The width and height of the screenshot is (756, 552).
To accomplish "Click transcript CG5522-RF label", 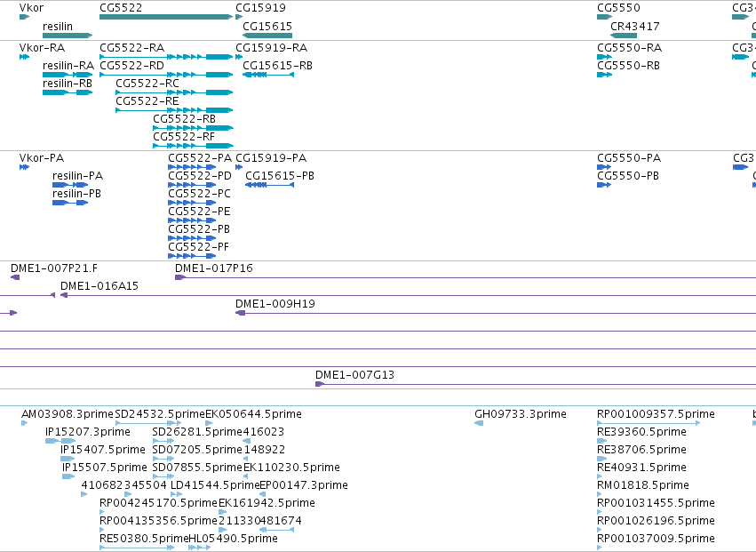I will 184,137.
